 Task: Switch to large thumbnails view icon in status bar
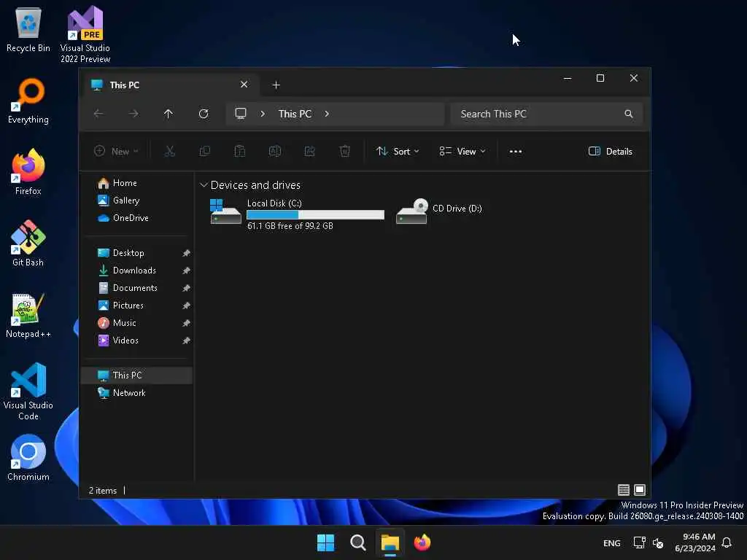pos(640,489)
